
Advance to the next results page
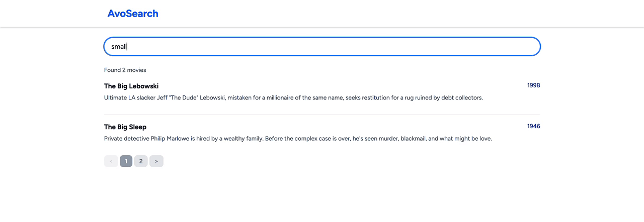click(156, 161)
